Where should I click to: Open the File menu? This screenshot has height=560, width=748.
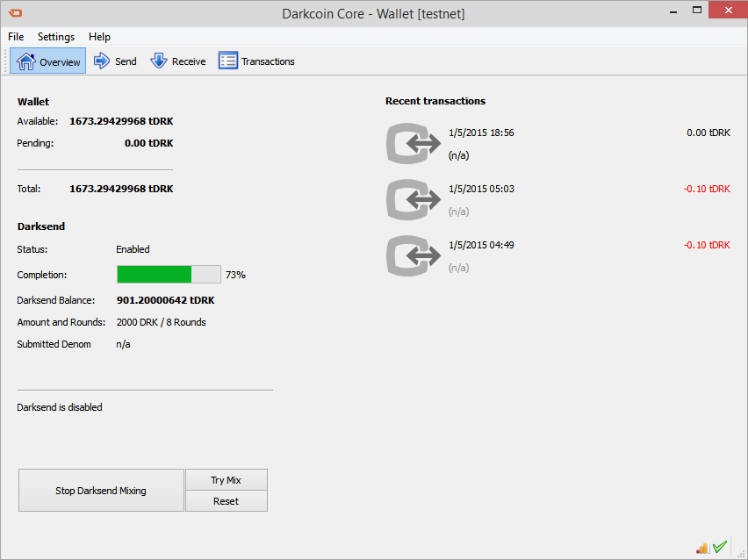pos(16,37)
